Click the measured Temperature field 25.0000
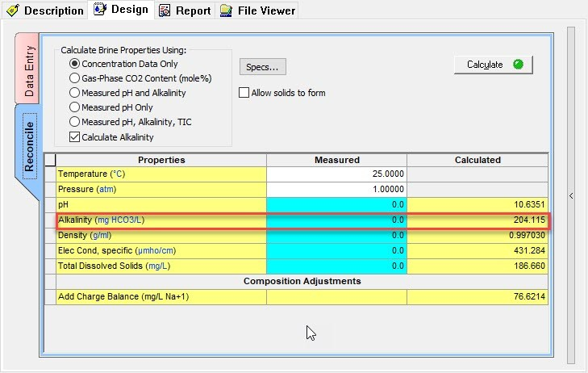 click(336, 174)
